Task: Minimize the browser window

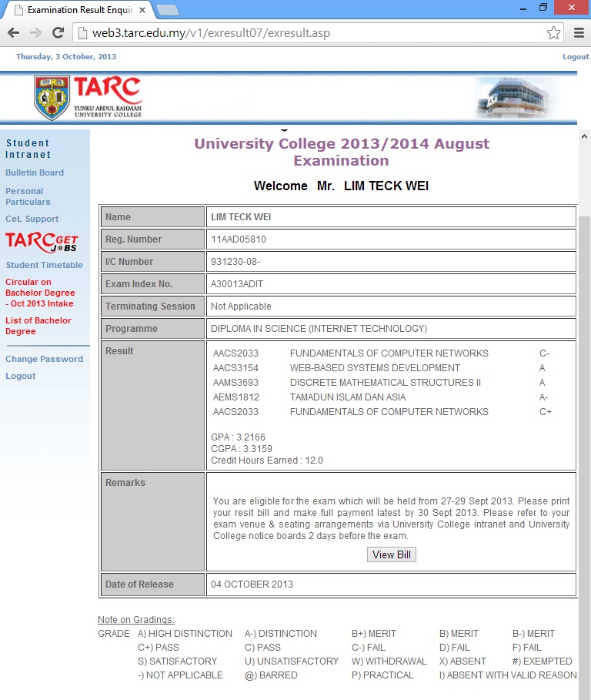Action: click(x=523, y=8)
